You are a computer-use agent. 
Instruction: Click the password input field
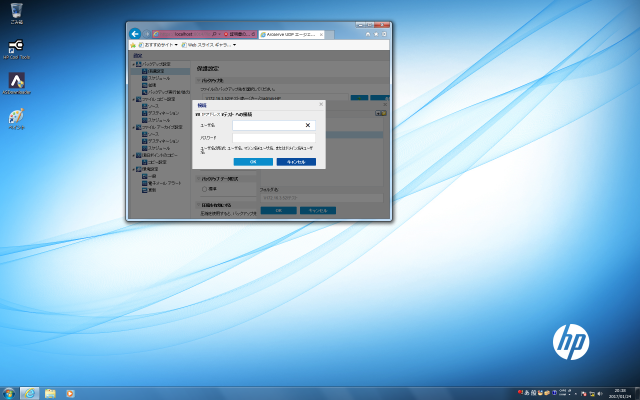[273, 138]
